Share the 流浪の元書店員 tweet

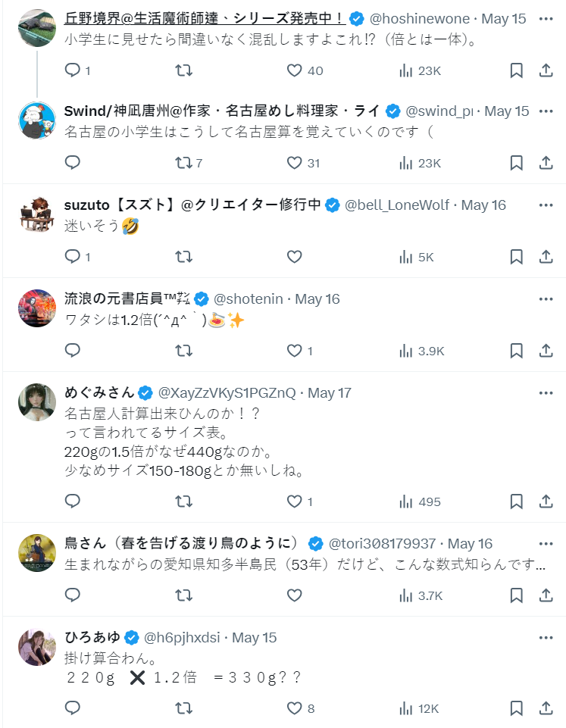pos(546,351)
